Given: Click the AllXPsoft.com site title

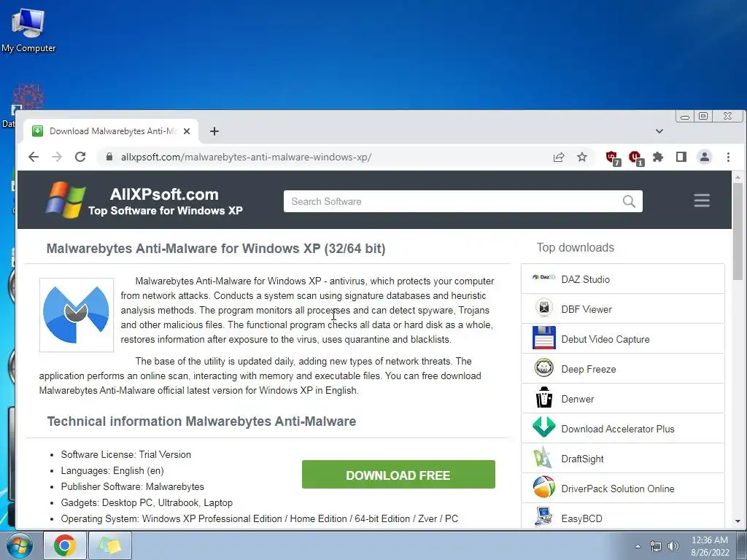Looking at the screenshot, I should click(x=164, y=194).
